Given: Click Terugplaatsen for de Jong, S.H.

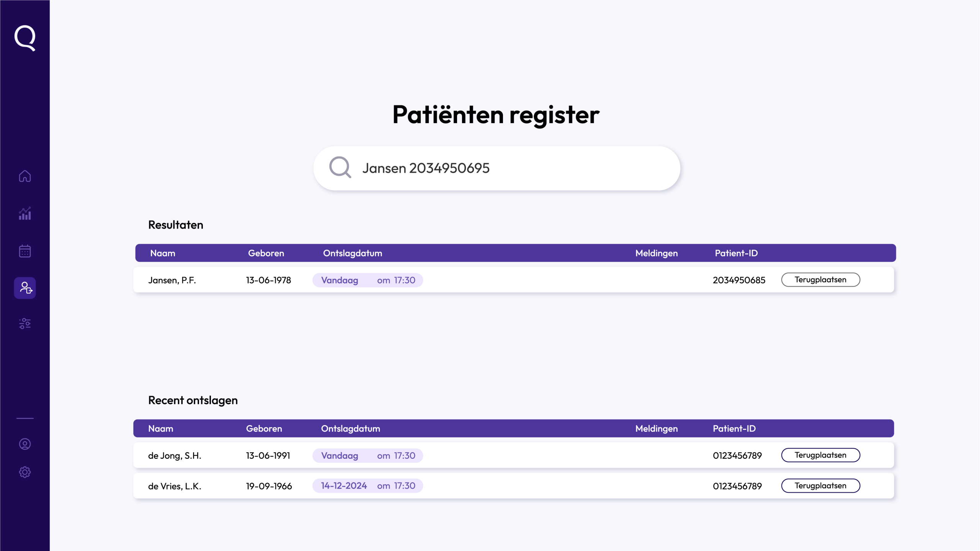Looking at the screenshot, I should coord(820,455).
